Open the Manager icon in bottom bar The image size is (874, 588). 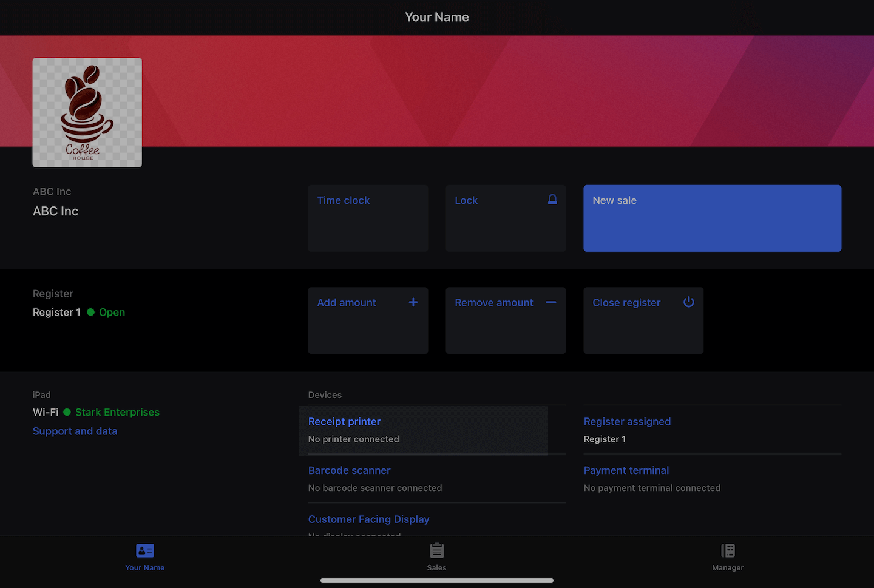tap(728, 550)
